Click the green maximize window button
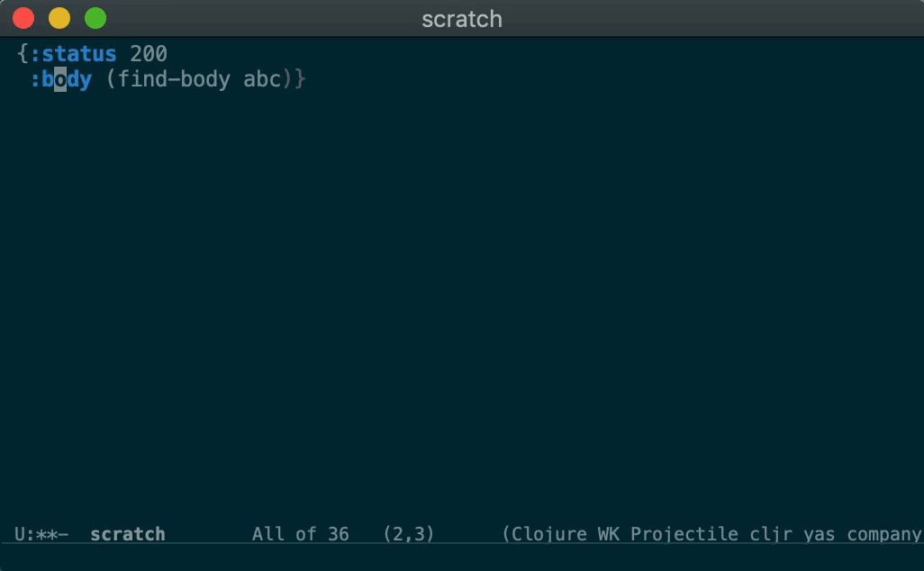The width and height of the screenshot is (924, 571). coord(95,18)
